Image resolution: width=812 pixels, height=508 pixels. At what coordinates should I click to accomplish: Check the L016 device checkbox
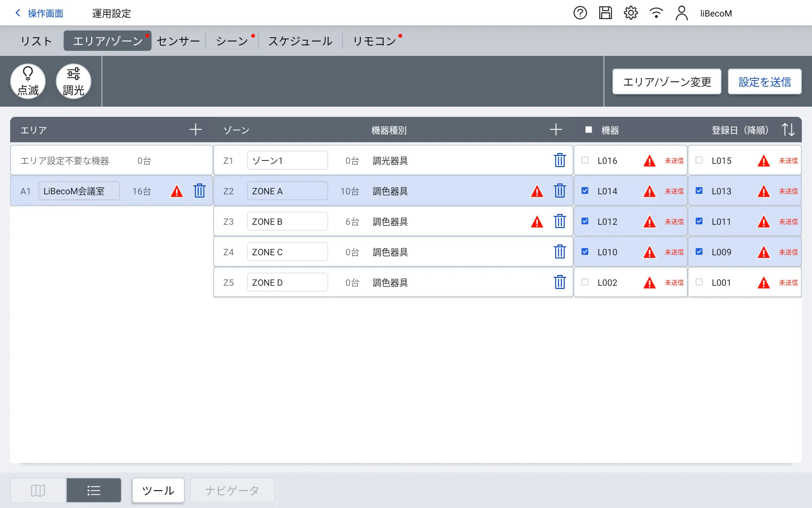585,160
